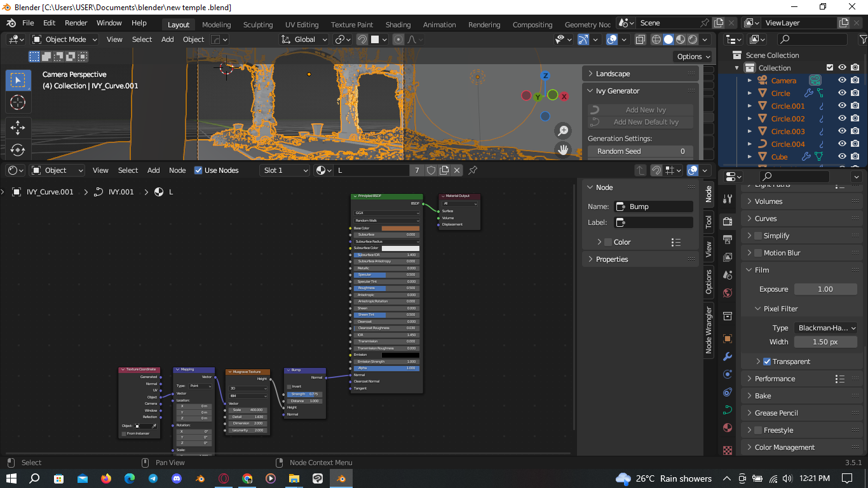
Task: Click Add New Ivy button
Action: 641,110
